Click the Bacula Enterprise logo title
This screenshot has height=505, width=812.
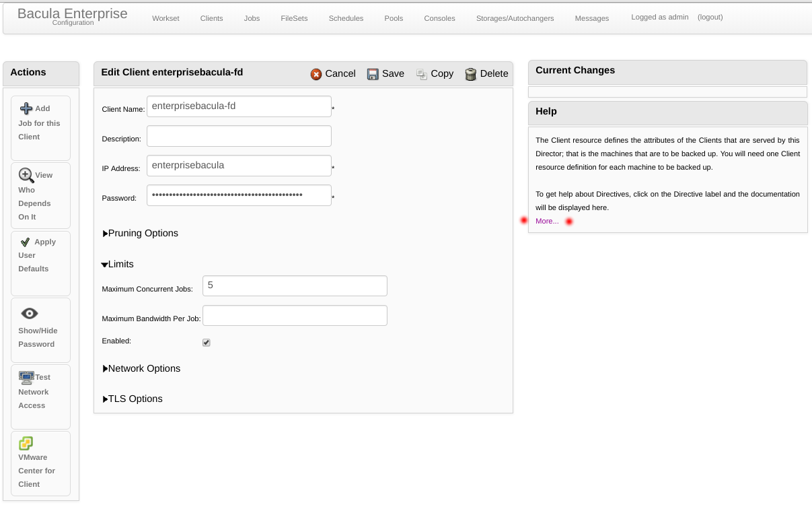click(x=73, y=13)
